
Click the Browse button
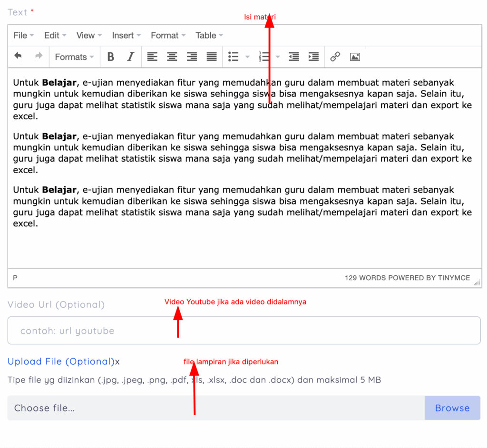pyautogui.click(x=452, y=408)
